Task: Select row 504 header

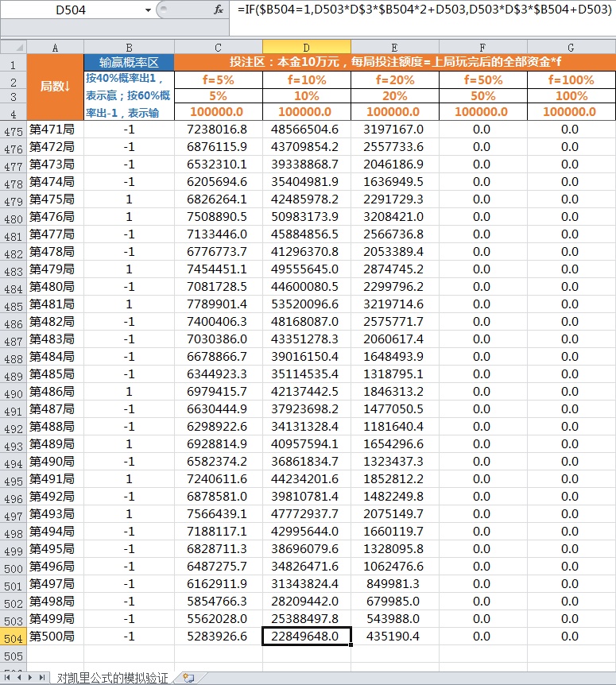Action: 13,637
